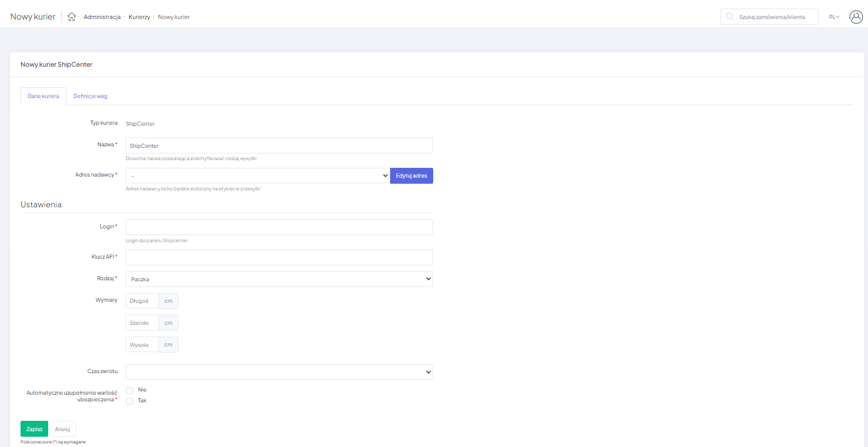Screen dimensions: 868x447
Task: Click the Edytuj adres button
Action: pyautogui.click(x=411, y=176)
